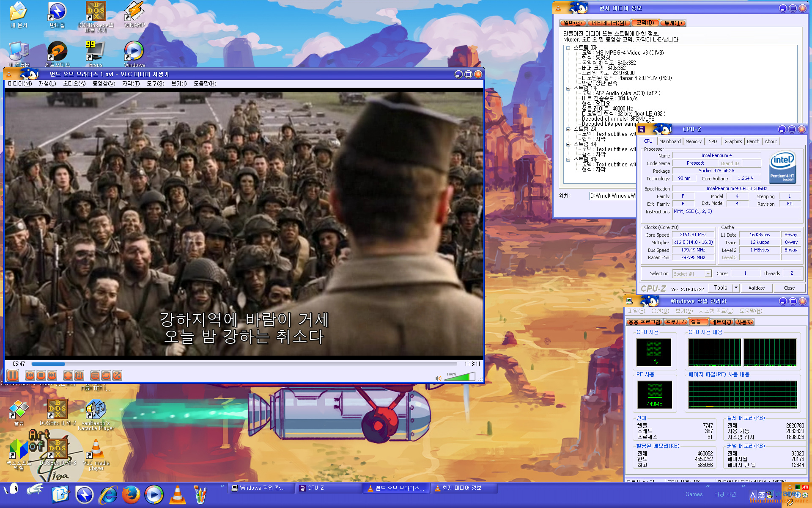Open 프로세스 tab in Task Manager
This screenshot has width=812, height=508.
pyautogui.click(x=675, y=322)
